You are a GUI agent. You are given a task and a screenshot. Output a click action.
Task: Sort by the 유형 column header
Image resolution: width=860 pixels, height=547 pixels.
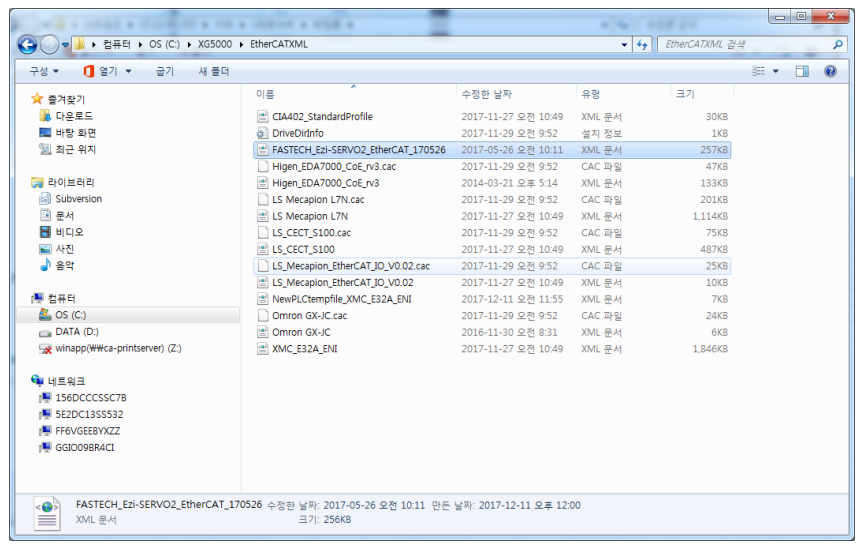pyautogui.click(x=623, y=94)
